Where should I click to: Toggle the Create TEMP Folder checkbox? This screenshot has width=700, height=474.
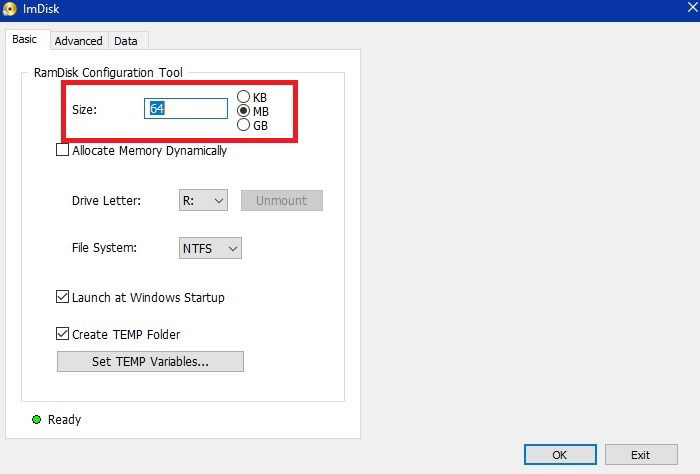click(x=62, y=333)
